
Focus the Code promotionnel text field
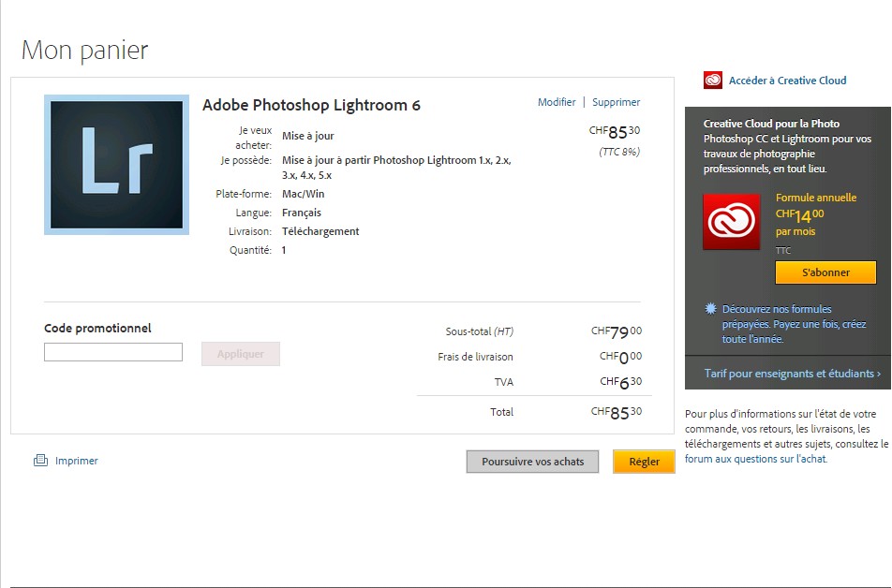point(113,352)
